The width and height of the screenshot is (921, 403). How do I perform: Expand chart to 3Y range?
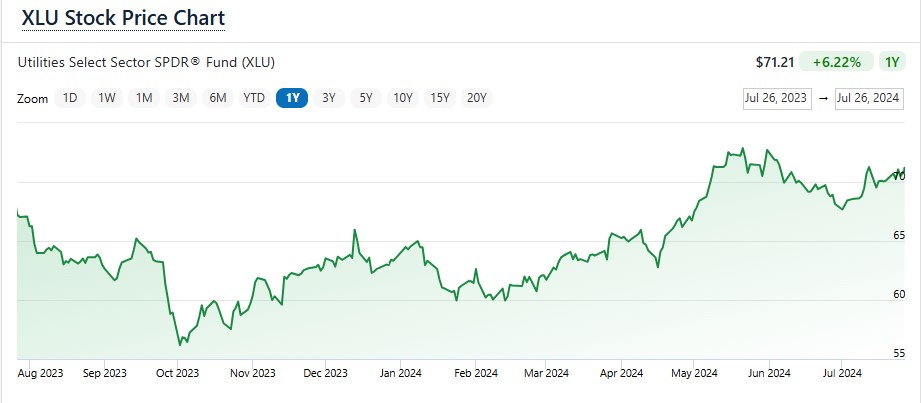329,98
